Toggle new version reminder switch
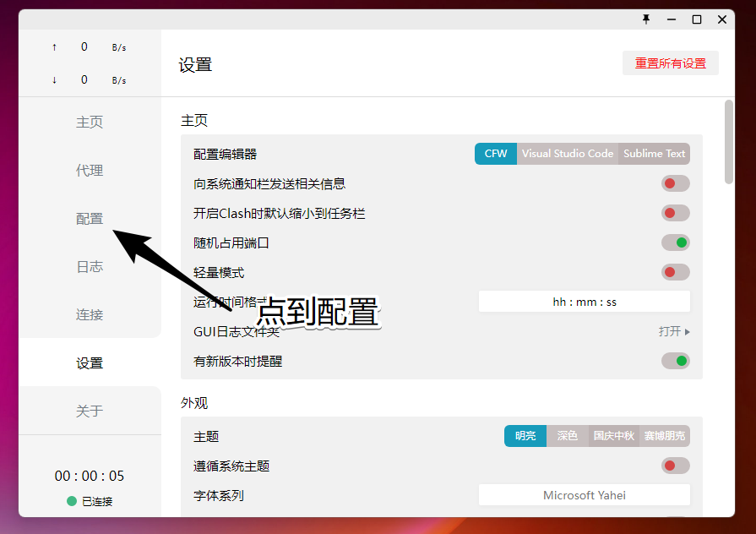 pos(675,361)
